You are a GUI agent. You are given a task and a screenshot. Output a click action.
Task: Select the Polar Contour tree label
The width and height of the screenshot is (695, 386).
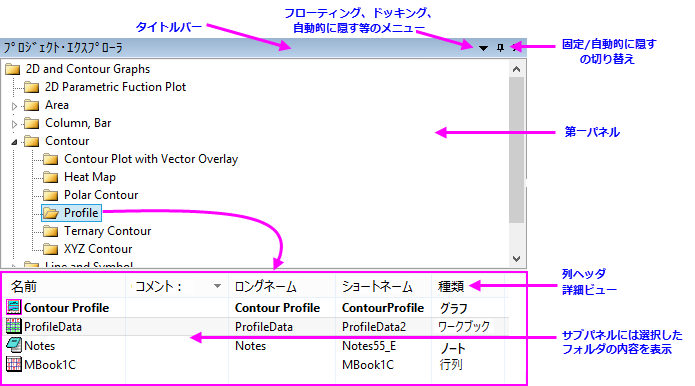coord(101,195)
